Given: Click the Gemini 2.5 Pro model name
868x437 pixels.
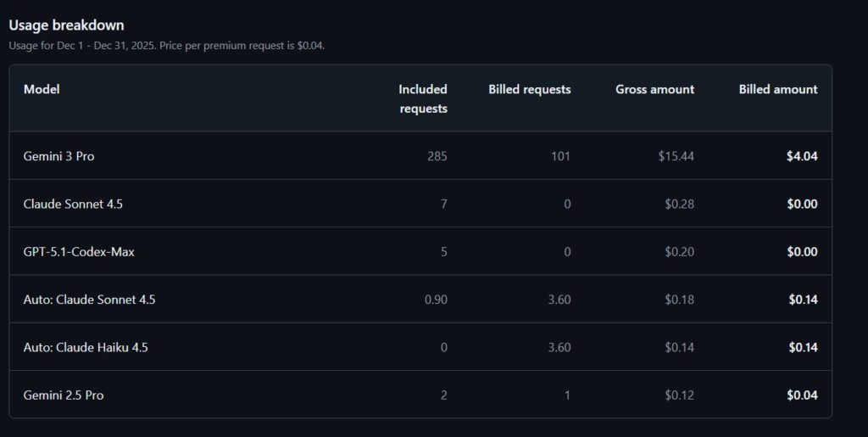Looking at the screenshot, I should pyautogui.click(x=64, y=395).
